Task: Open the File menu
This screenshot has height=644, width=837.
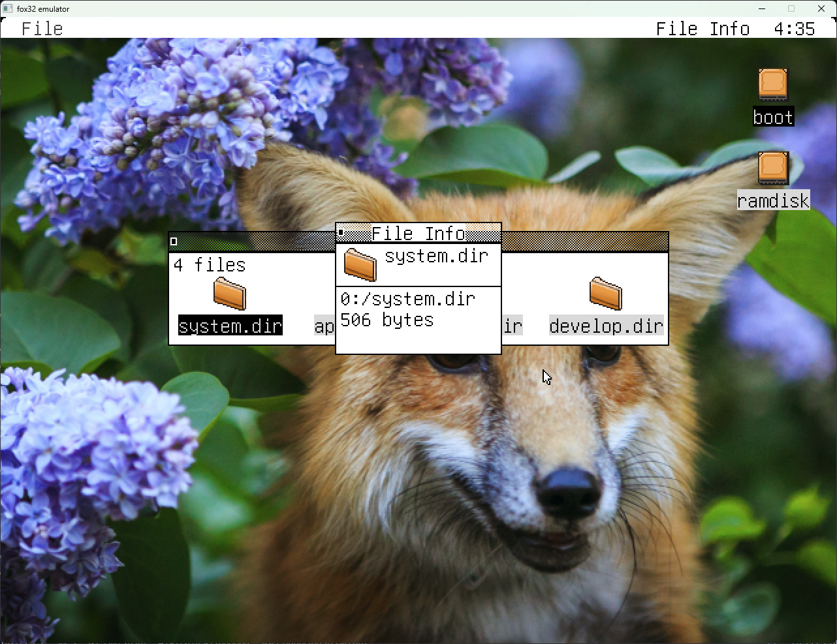Action: [x=42, y=29]
